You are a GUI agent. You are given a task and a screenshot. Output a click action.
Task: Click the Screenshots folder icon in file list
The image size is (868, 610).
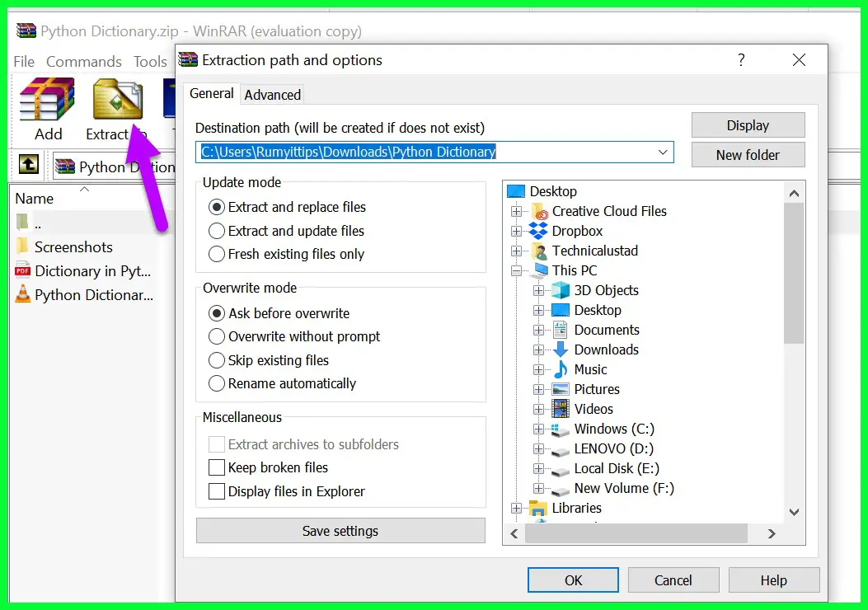pyautogui.click(x=23, y=246)
